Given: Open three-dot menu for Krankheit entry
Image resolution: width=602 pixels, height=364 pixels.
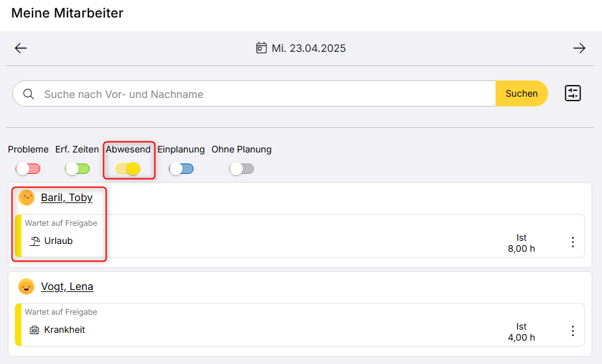Looking at the screenshot, I should pos(572,331).
